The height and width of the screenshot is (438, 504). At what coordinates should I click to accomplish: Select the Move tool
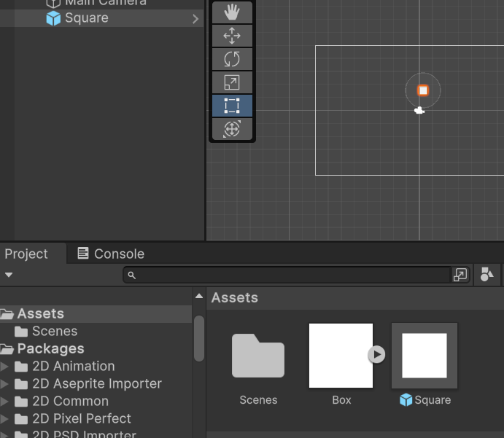[232, 36]
